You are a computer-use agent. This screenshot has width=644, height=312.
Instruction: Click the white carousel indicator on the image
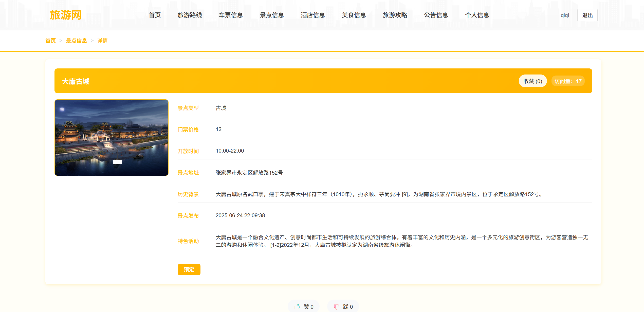pos(117,162)
